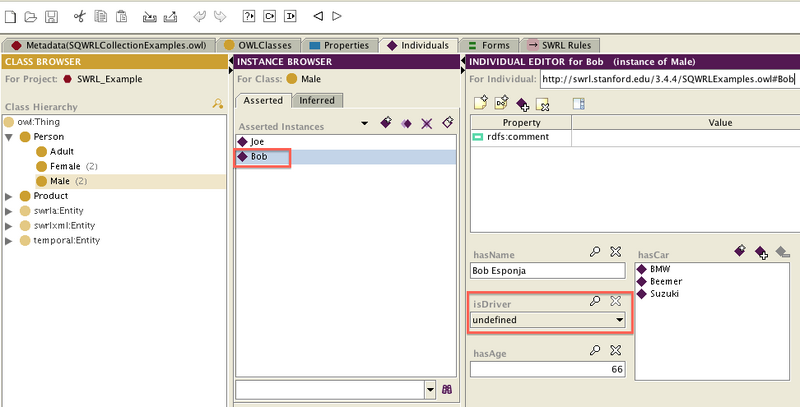
Task: Select the Male class
Action: (x=62, y=182)
